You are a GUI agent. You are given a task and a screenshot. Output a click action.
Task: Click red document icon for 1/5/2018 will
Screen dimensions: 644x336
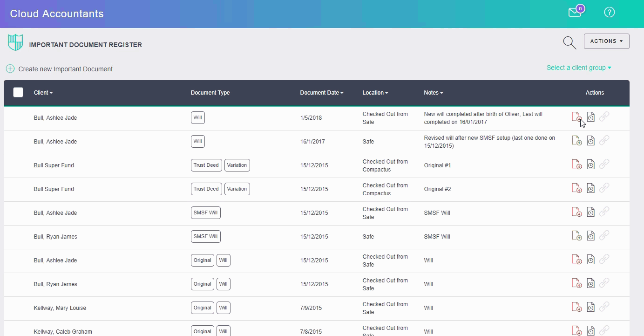(576, 117)
